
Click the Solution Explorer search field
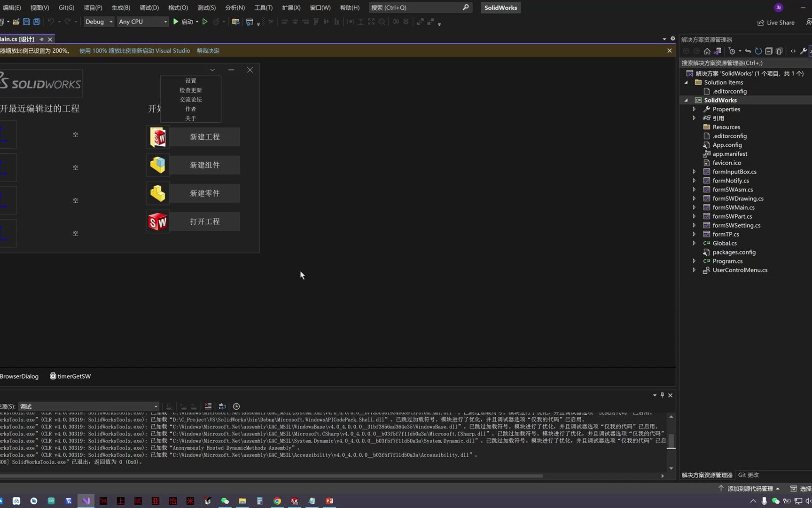746,63
